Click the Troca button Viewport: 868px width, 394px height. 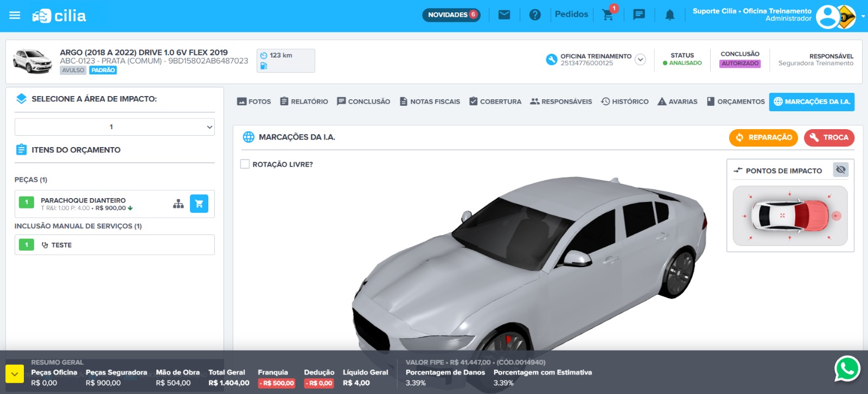(829, 138)
